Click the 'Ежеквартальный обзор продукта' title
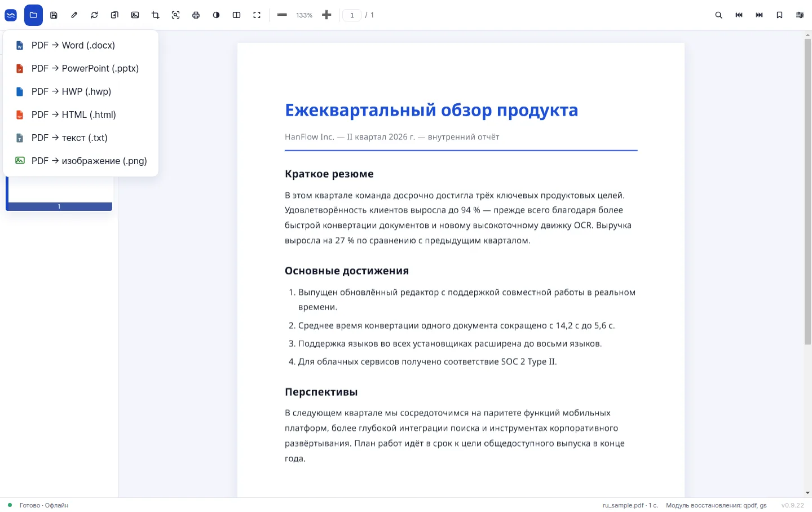 pyautogui.click(x=431, y=110)
